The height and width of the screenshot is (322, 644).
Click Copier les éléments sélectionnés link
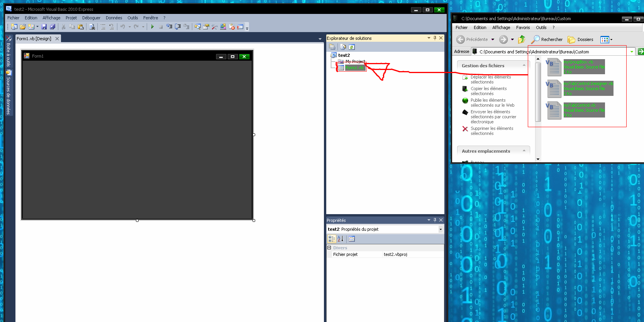485,91
